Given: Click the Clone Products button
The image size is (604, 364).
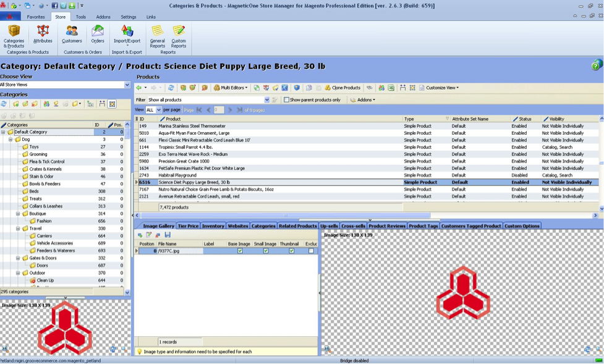Looking at the screenshot, I should click(342, 88).
